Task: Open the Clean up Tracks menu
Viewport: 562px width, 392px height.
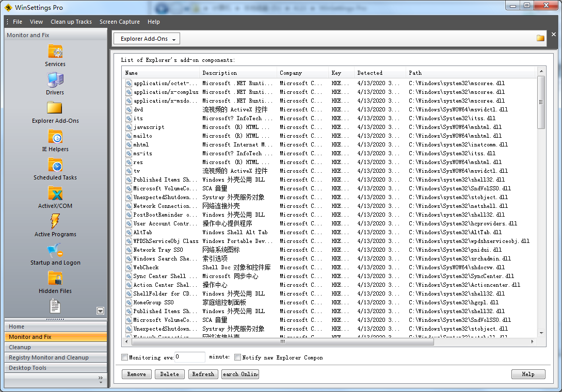Action: pos(71,22)
